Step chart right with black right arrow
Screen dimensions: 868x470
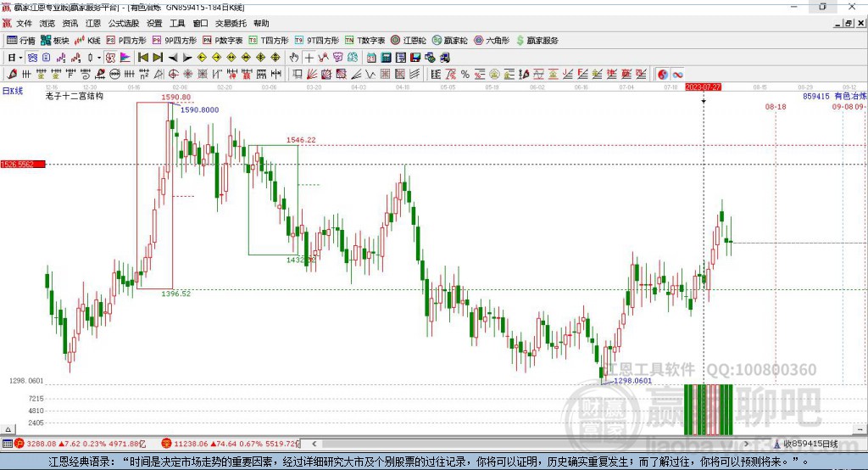pyautogui.click(x=187, y=58)
